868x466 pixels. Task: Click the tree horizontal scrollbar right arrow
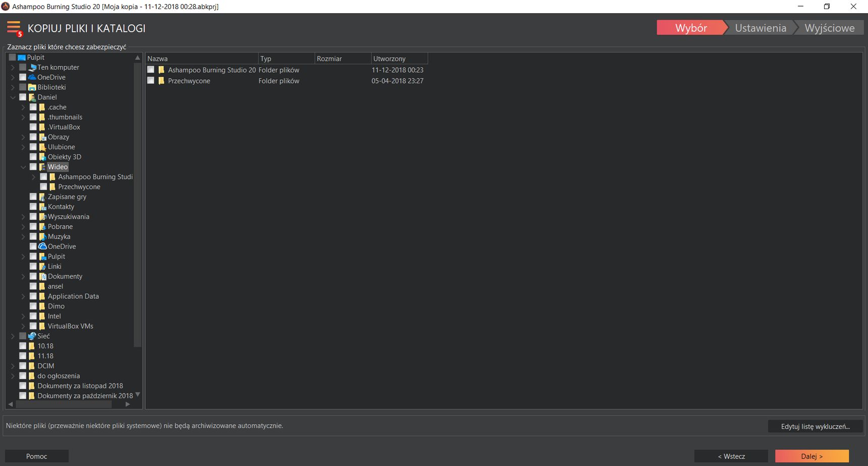click(128, 404)
